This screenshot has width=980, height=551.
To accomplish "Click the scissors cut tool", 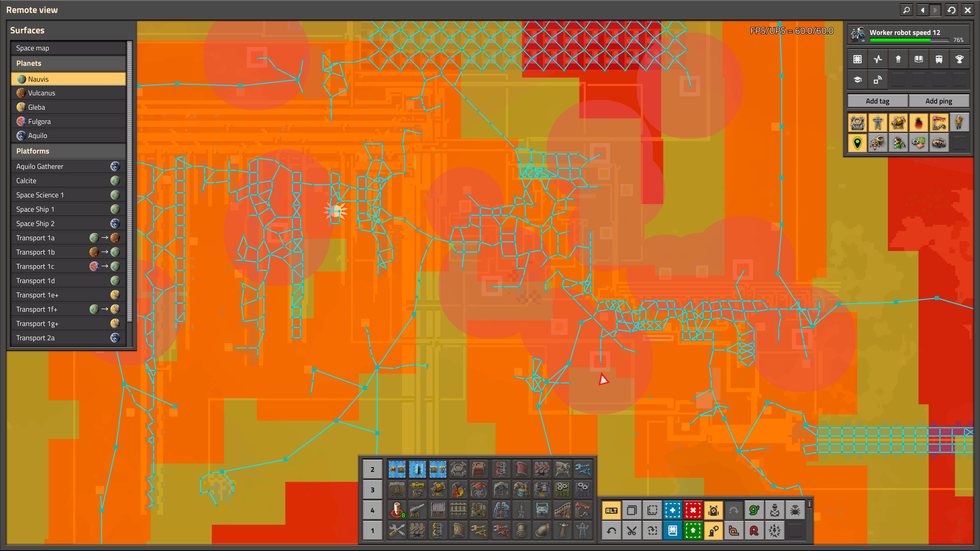I will pyautogui.click(x=632, y=531).
